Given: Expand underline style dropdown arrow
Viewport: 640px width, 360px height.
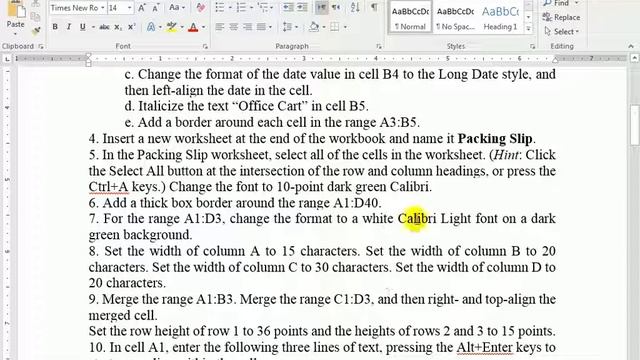Looking at the screenshot, I should pos(93,27).
